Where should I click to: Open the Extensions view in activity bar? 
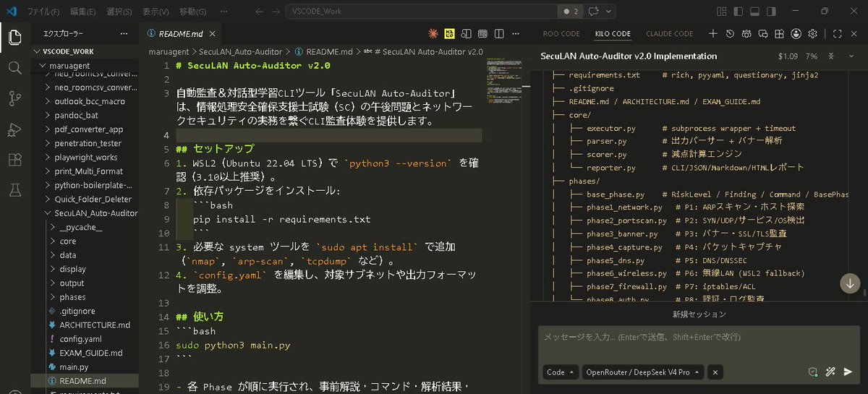pyautogui.click(x=15, y=159)
